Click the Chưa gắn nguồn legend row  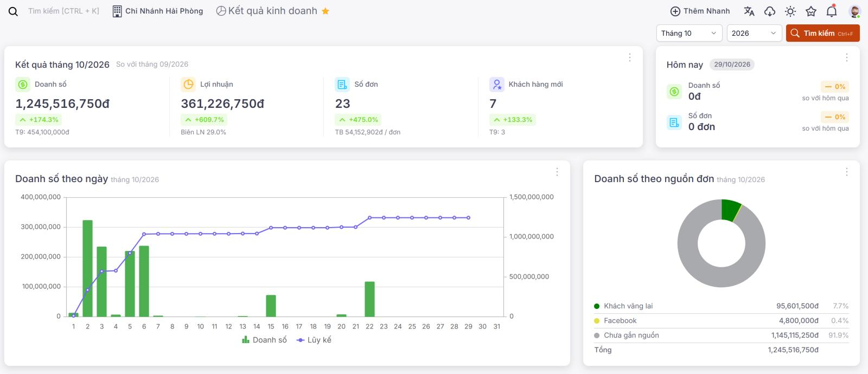[722, 336]
